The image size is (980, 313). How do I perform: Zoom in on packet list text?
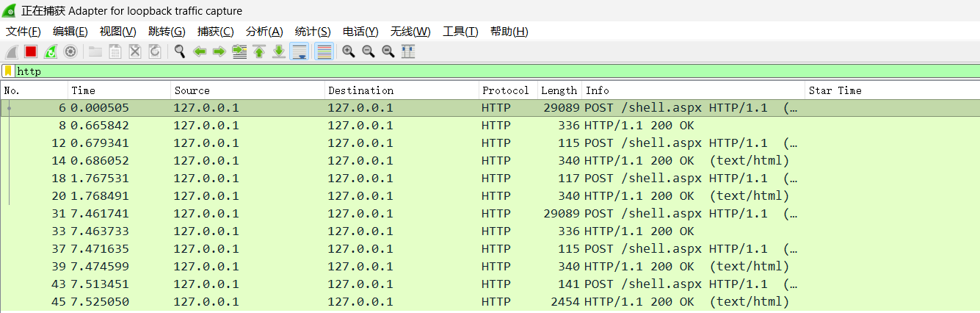coord(349,51)
